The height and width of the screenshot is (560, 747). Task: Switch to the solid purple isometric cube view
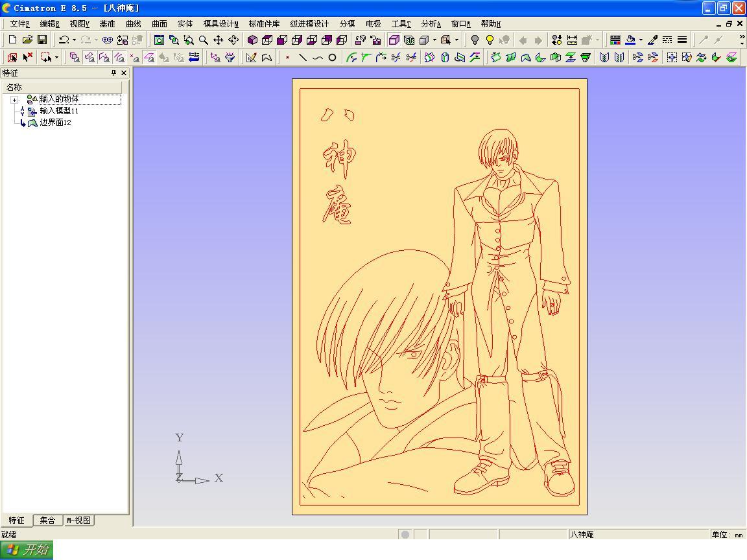tap(252, 40)
